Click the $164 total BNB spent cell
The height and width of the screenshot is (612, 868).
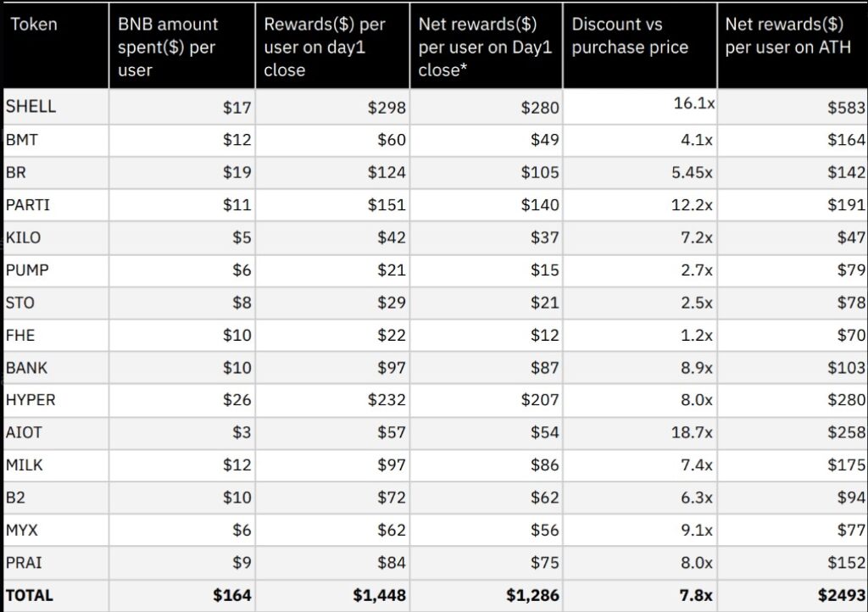(x=231, y=595)
